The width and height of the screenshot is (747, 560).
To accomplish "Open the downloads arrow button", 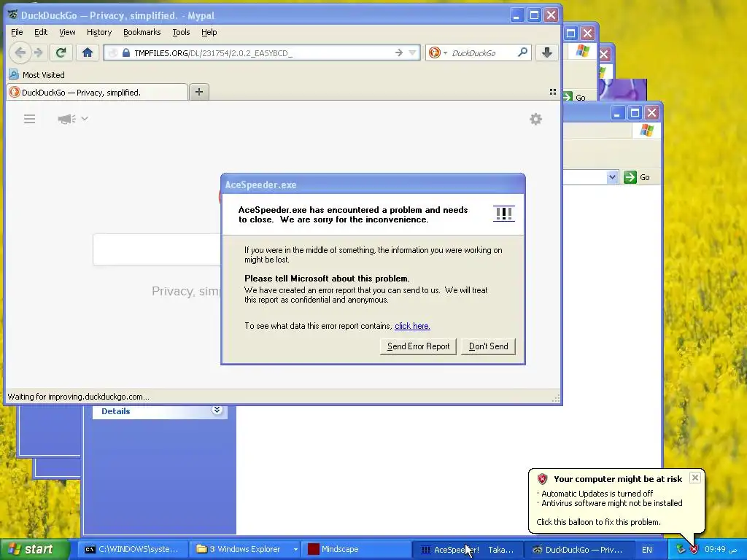I will tap(547, 52).
